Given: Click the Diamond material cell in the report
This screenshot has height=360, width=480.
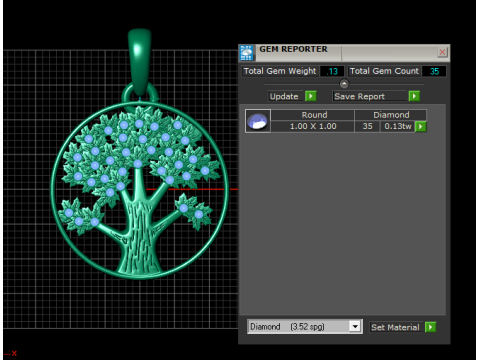Looking at the screenshot, I should tap(391, 115).
